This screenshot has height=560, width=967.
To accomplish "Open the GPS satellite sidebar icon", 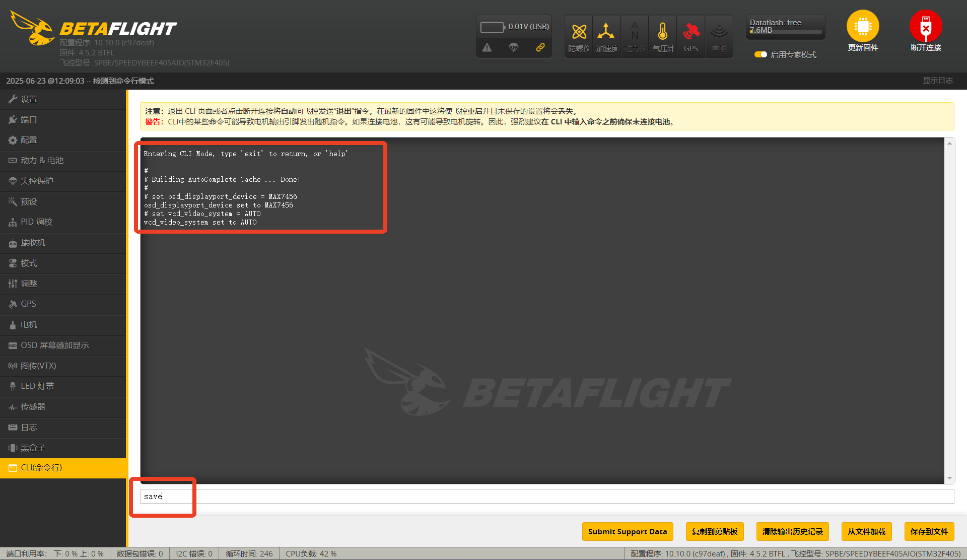I will (x=13, y=304).
